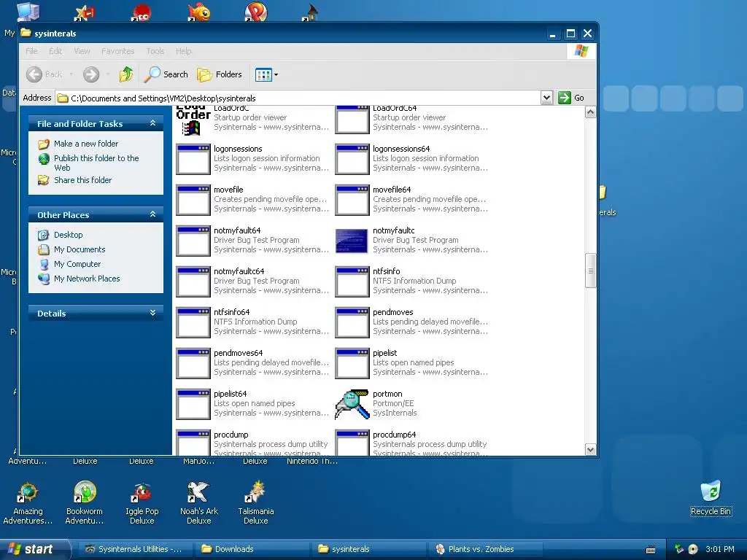This screenshot has width=747, height=560.
Task: Open the View menu
Action: tap(82, 51)
